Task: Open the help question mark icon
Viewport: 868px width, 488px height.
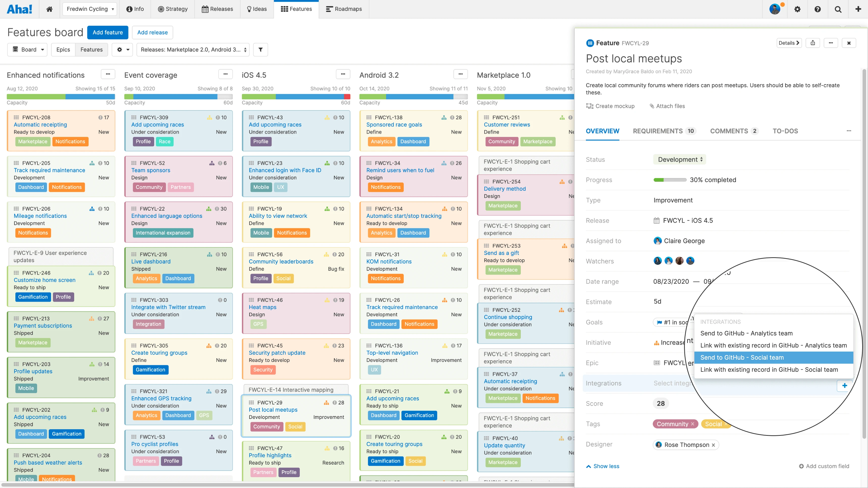Action: tap(818, 9)
